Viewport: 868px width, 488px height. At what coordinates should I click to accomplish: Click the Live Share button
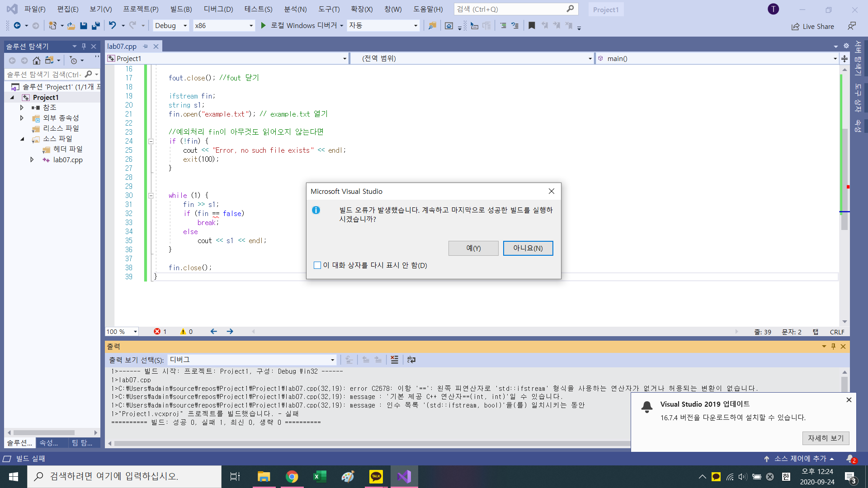pyautogui.click(x=813, y=26)
